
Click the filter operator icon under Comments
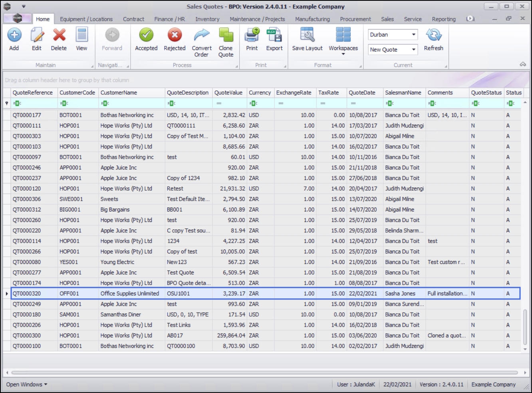(432, 103)
